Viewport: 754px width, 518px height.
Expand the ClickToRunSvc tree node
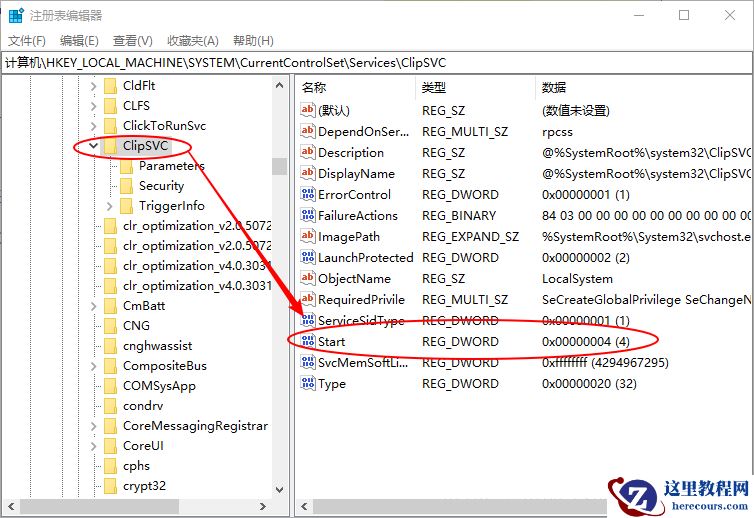94,126
